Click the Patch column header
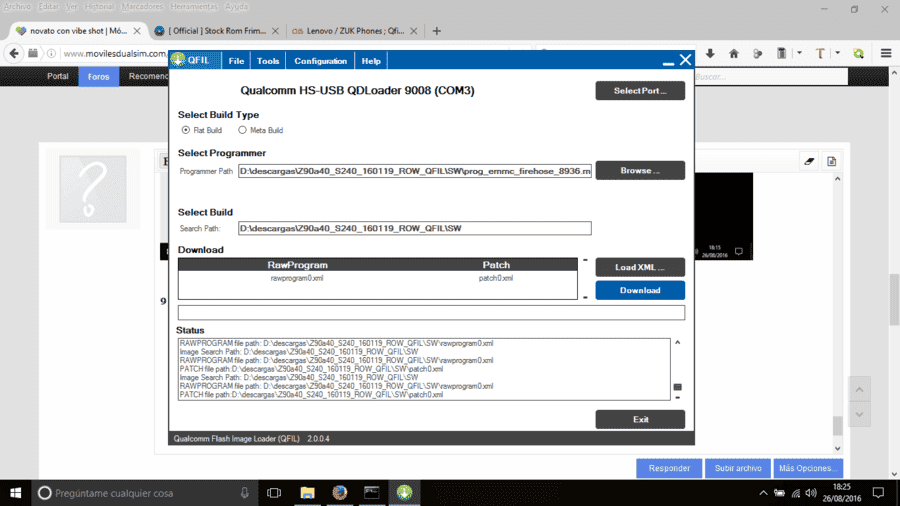The image size is (900, 506). tap(496, 265)
